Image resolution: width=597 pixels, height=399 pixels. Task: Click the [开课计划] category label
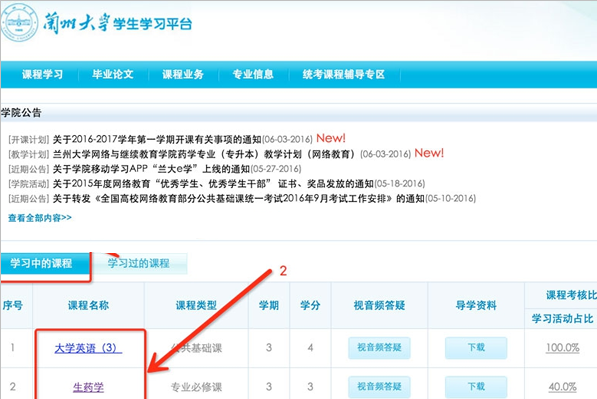[29, 140]
